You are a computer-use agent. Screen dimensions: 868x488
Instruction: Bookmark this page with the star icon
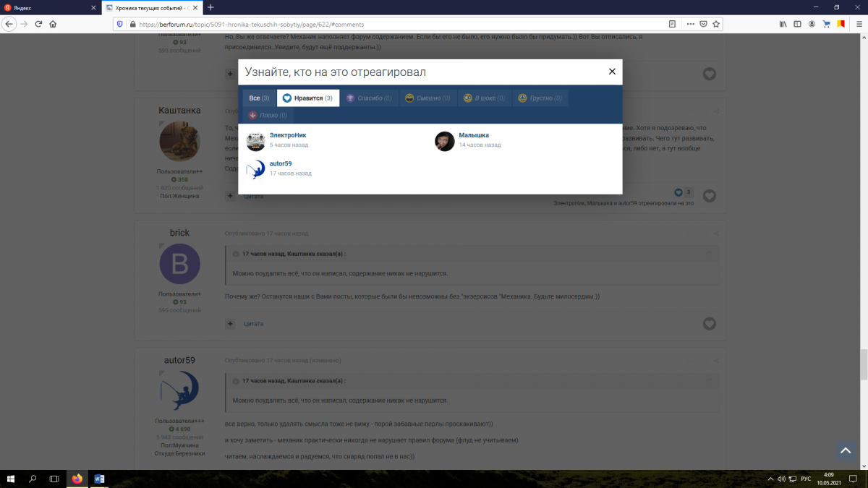point(716,24)
